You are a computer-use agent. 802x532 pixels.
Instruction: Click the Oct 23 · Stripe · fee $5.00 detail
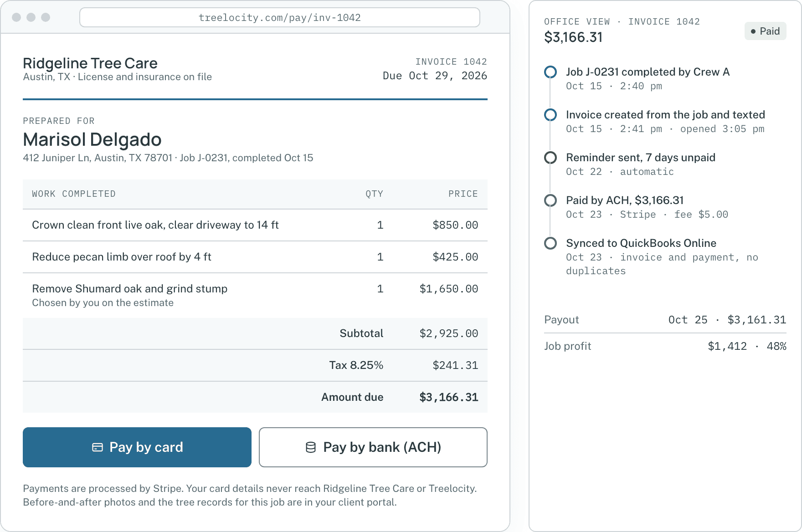coord(647,215)
